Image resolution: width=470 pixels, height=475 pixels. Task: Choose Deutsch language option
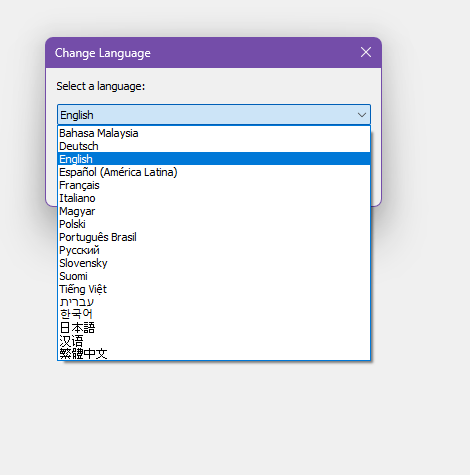click(214, 146)
